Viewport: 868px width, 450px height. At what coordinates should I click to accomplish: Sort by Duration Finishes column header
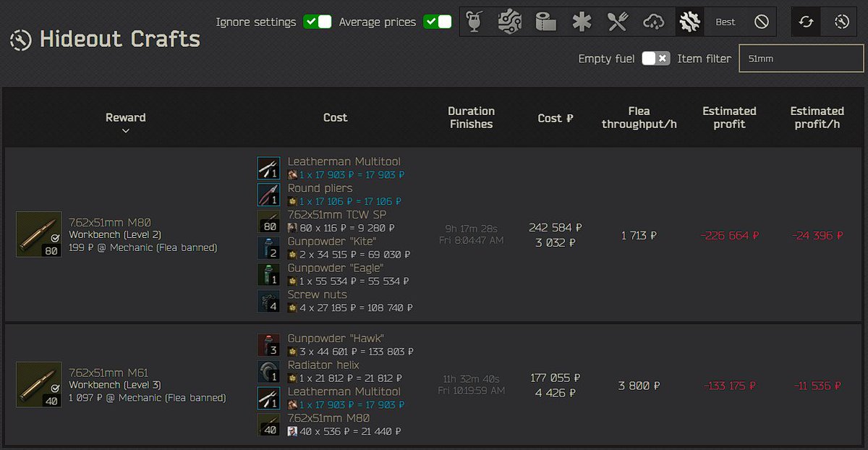click(x=472, y=117)
